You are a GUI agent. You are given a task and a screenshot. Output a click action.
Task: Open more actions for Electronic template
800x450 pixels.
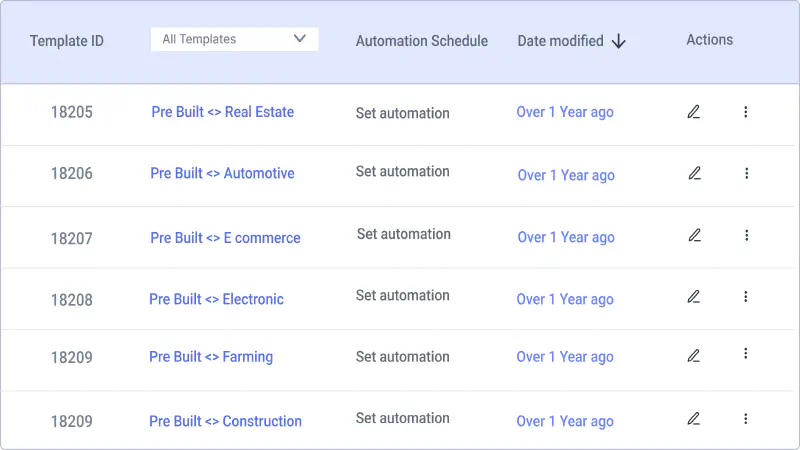pyautogui.click(x=745, y=297)
